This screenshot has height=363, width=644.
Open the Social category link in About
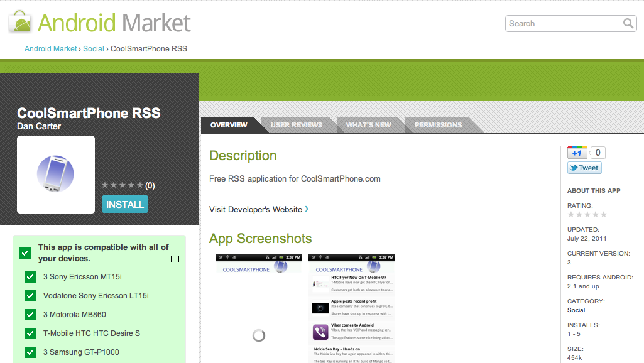576,310
